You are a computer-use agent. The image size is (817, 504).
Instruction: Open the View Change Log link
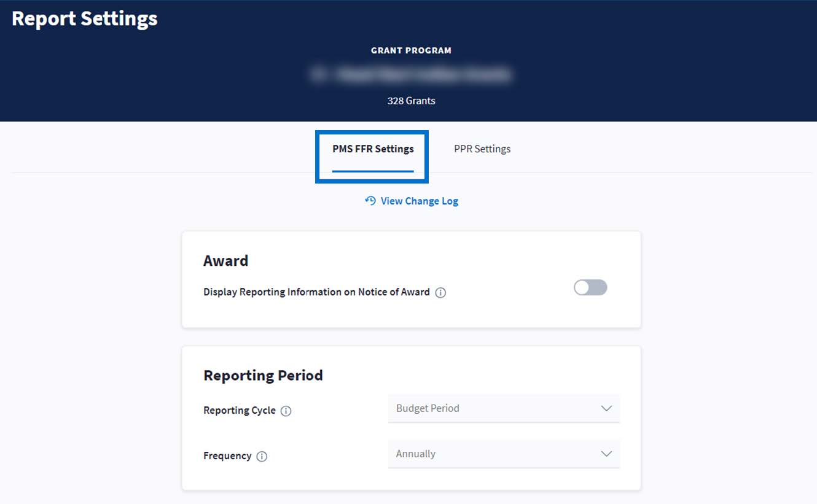click(x=419, y=201)
